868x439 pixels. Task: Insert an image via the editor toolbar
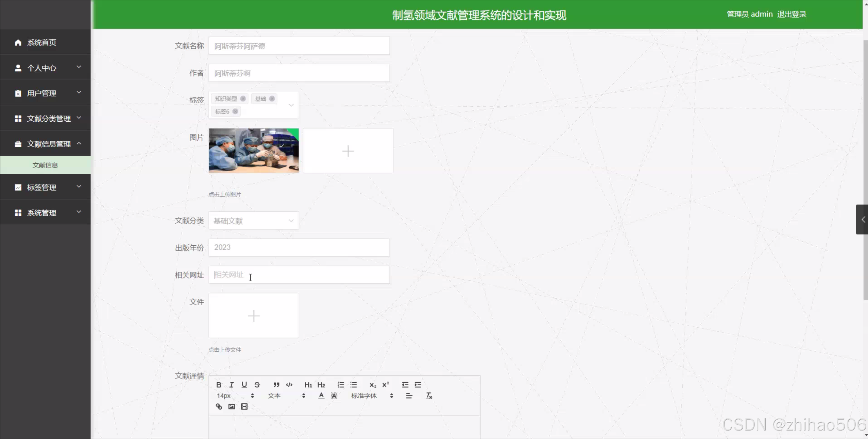click(x=232, y=406)
